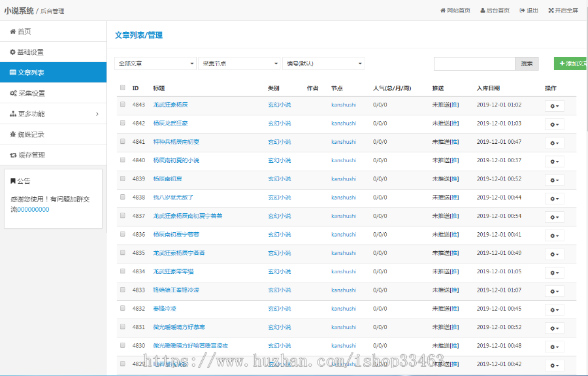Open the gear action menu for article 4837
Image resolution: width=588 pixels, height=376 pixels.
(554, 217)
